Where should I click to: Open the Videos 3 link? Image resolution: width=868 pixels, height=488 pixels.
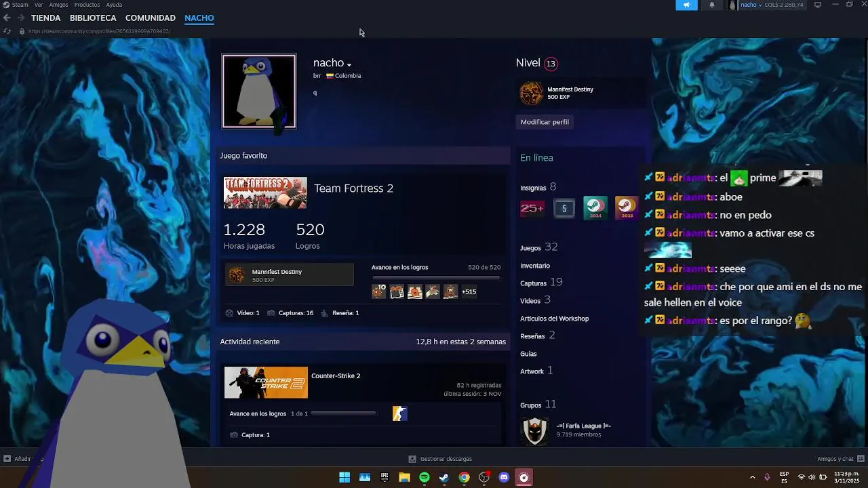[x=536, y=300]
